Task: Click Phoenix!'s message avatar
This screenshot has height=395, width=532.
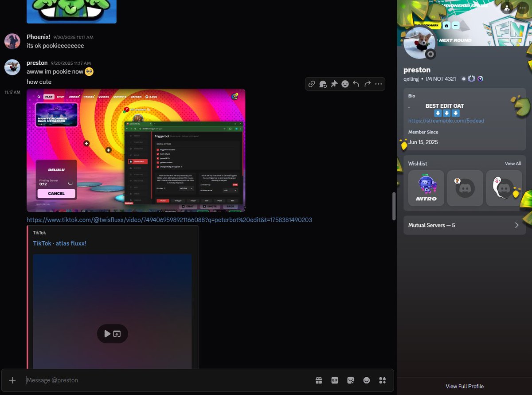Action: click(x=12, y=41)
